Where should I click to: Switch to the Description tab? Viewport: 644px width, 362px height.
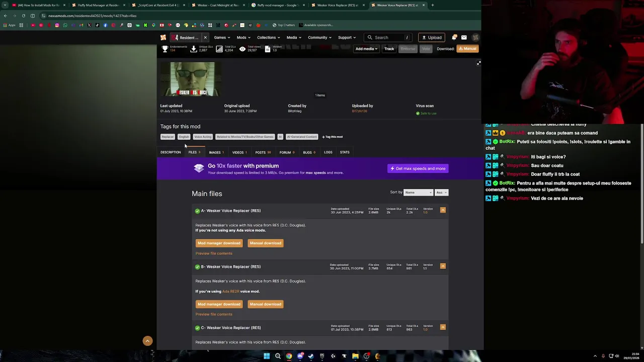click(171, 152)
